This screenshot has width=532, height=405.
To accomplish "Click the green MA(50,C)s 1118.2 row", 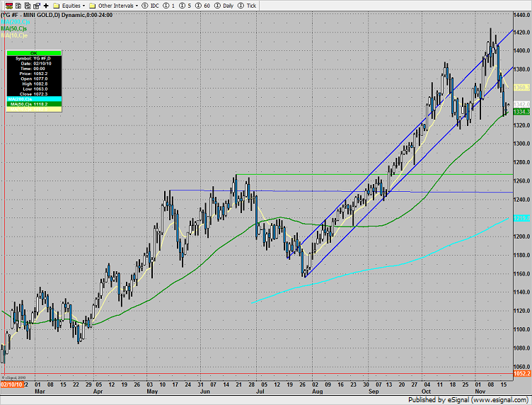I will (x=34, y=104).
